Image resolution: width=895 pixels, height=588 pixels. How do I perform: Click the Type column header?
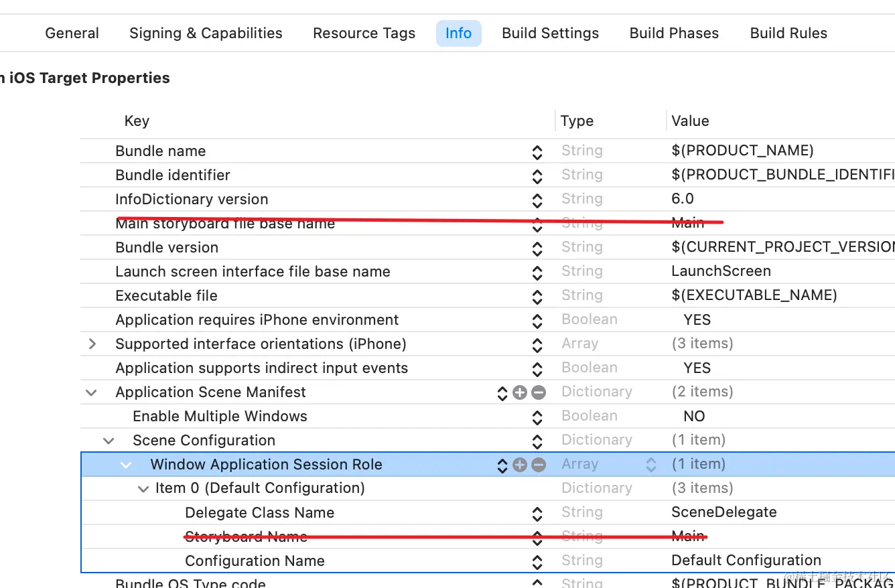point(577,121)
